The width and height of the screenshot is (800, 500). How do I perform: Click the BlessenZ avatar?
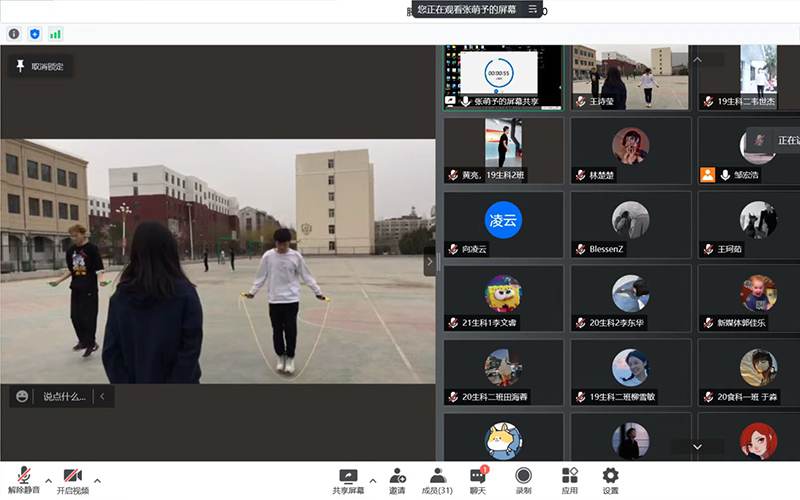(631, 220)
